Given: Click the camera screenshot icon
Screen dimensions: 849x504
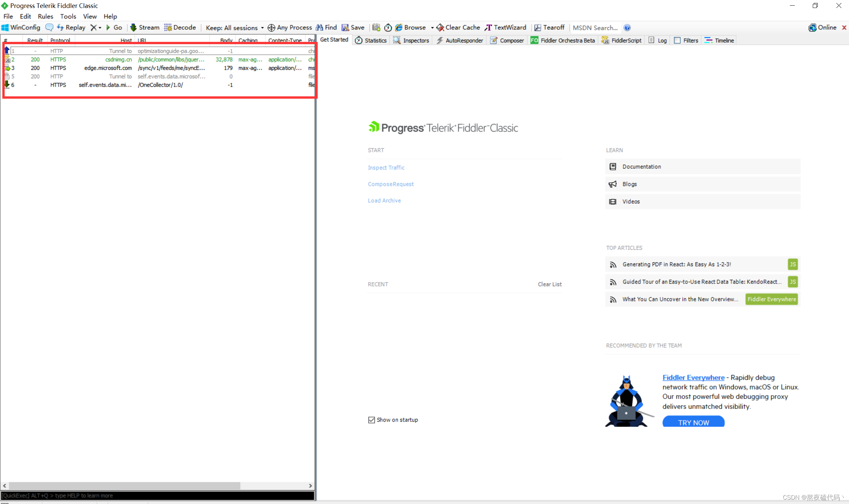Looking at the screenshot, I should [376, 28].
